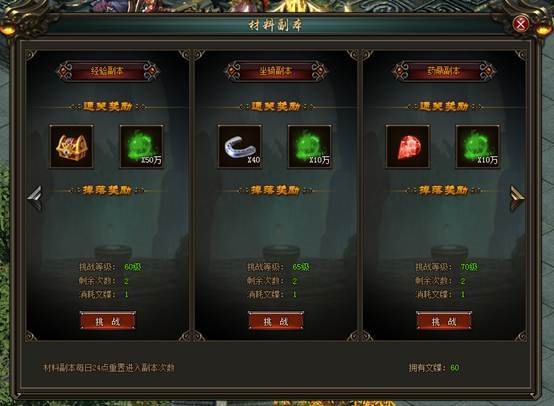Show next dungeons with right arrow
The width and height of the screenshot is (554, 406).
coord(517,198)
